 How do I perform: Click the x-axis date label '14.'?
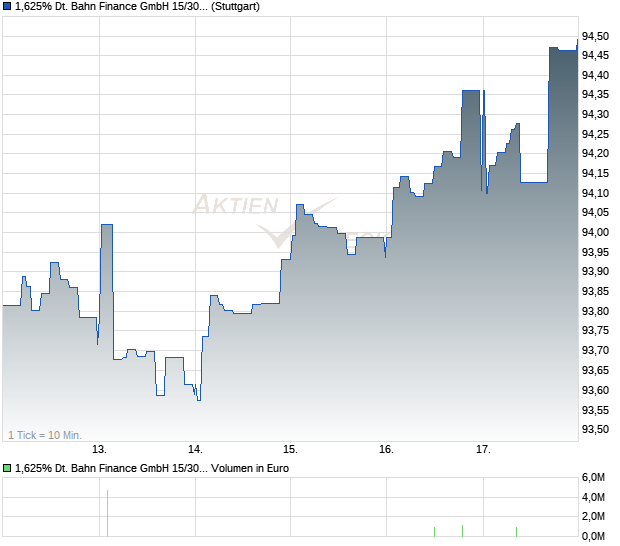tap(195, 450)
